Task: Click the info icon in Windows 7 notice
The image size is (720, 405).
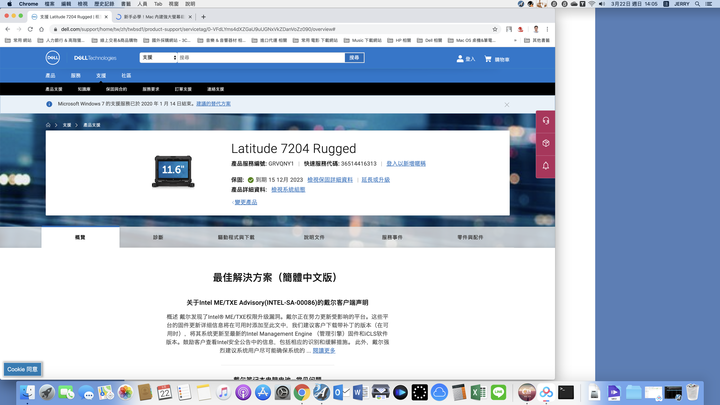Action: (x=49, y=104)
